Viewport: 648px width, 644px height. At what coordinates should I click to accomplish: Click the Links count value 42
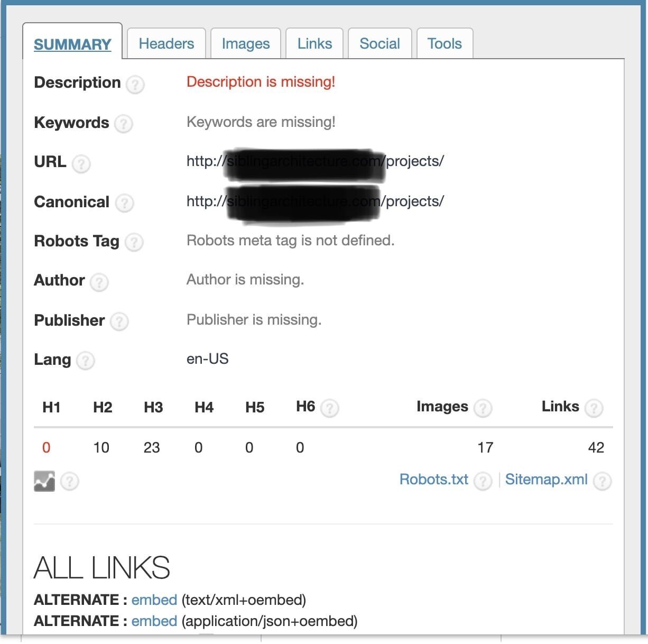click(x=596, y=448)
